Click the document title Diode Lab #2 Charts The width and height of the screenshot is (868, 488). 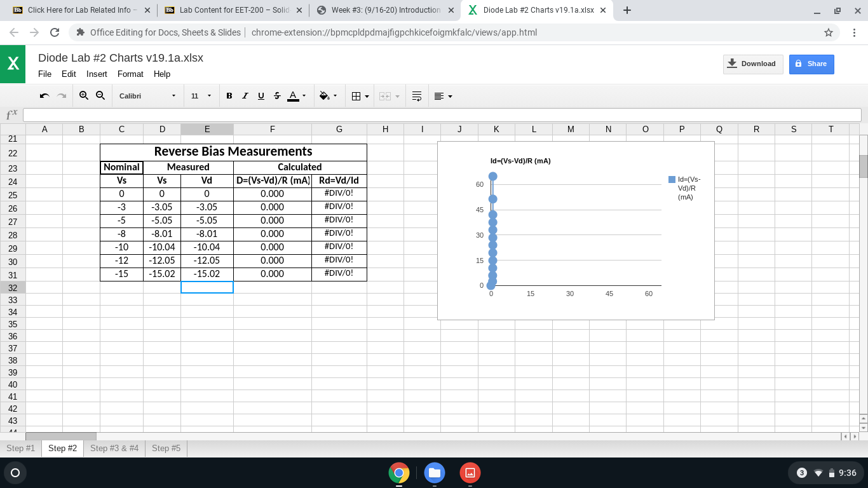[121, 58]
